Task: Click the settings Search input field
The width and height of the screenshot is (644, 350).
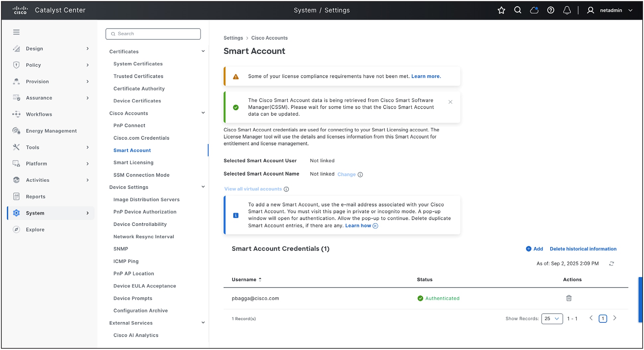Action: tap(153, 33)
